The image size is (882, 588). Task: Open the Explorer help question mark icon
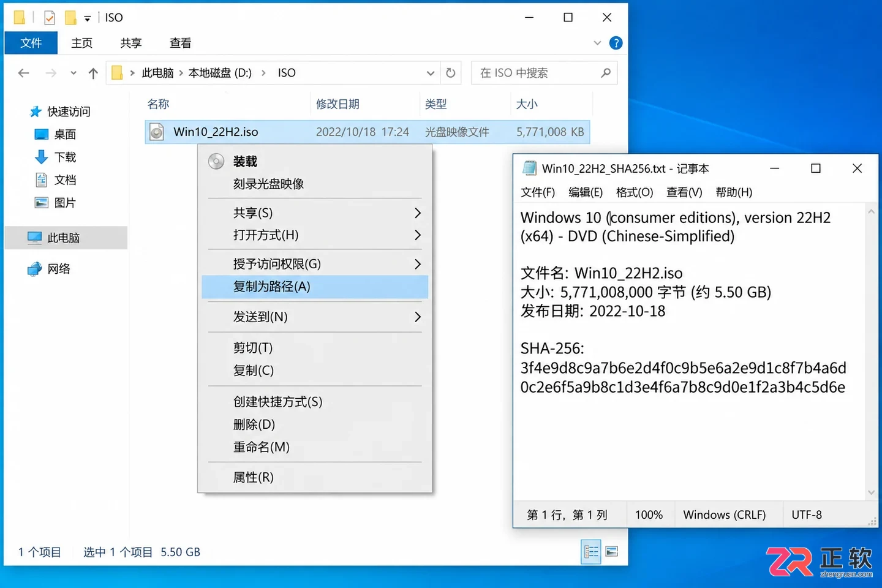point(616,43)
